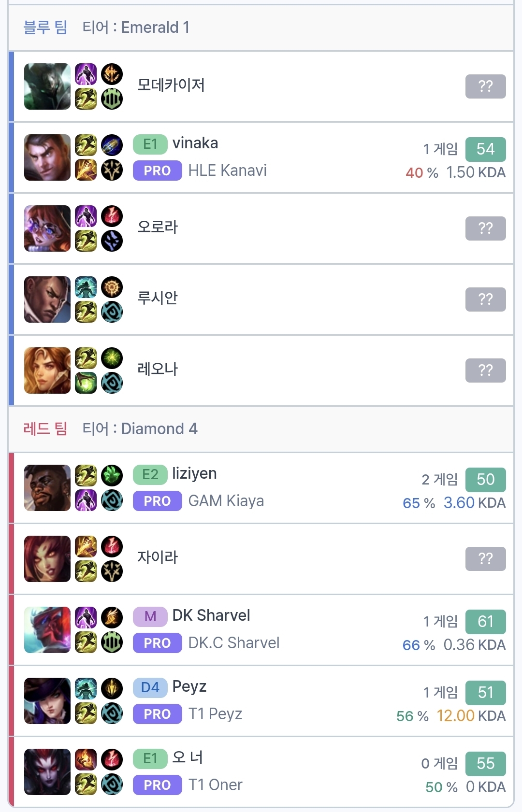The height and width of the screenshot is (812, 522).
Task: Click the ?? badge in the Mordekaiser row
Action: click(x=486, y=86)
